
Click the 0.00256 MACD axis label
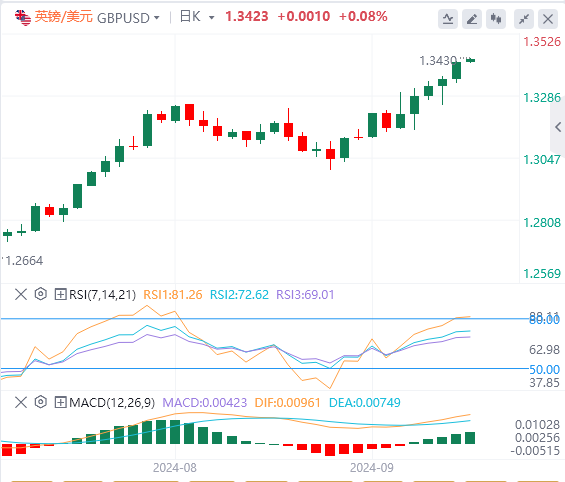537,438
